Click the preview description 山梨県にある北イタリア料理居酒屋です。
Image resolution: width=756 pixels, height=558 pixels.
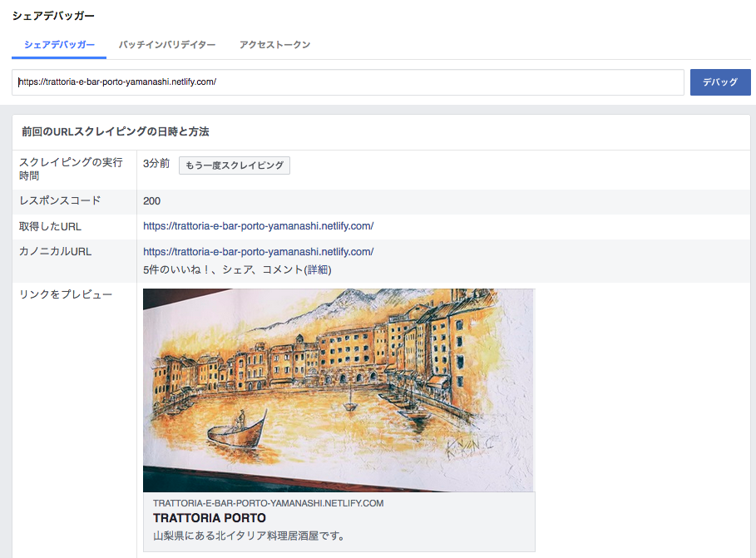click(249, 536)
